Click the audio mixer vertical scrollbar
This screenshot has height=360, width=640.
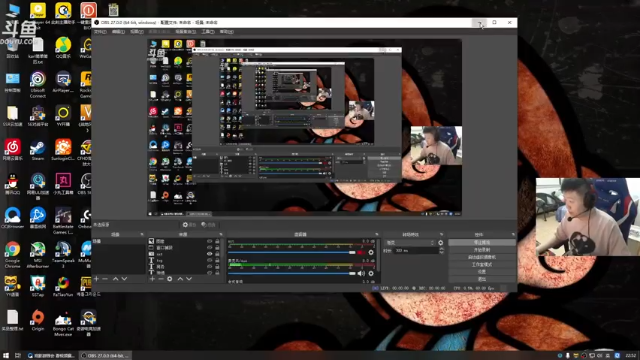pyautogui.click(x=379, y=255)
